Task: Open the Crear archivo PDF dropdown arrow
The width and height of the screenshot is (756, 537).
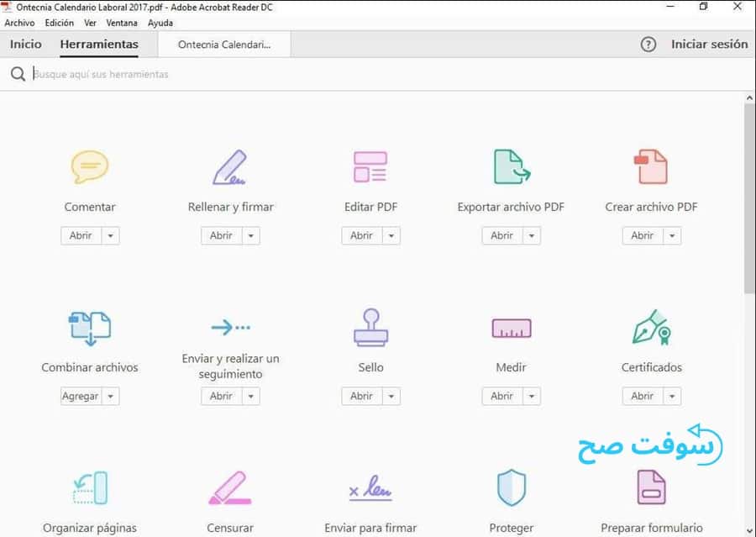Action: point(672,236)
